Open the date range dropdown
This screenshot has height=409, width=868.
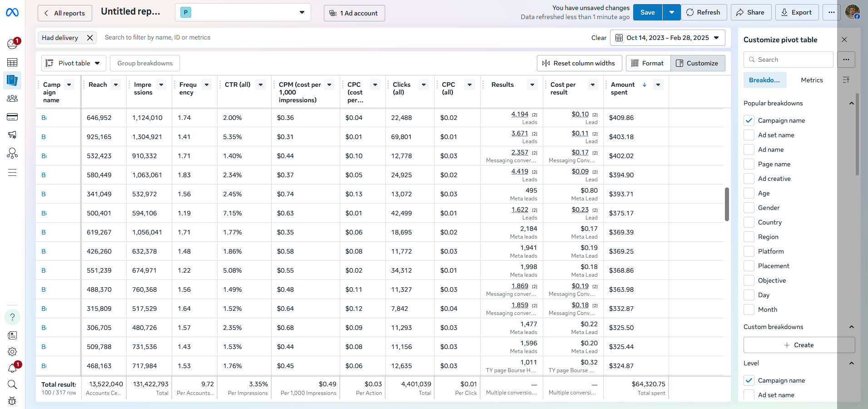(667, 38)
